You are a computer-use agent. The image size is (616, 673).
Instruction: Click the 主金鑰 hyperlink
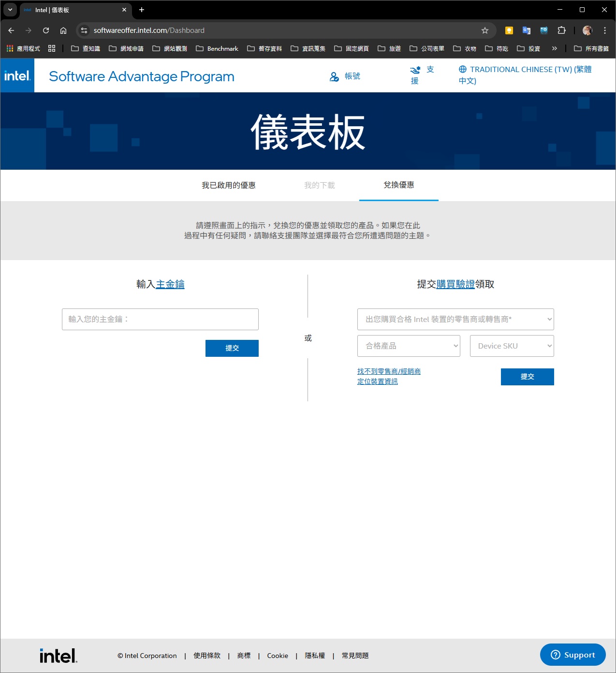[x=170, y=284]
